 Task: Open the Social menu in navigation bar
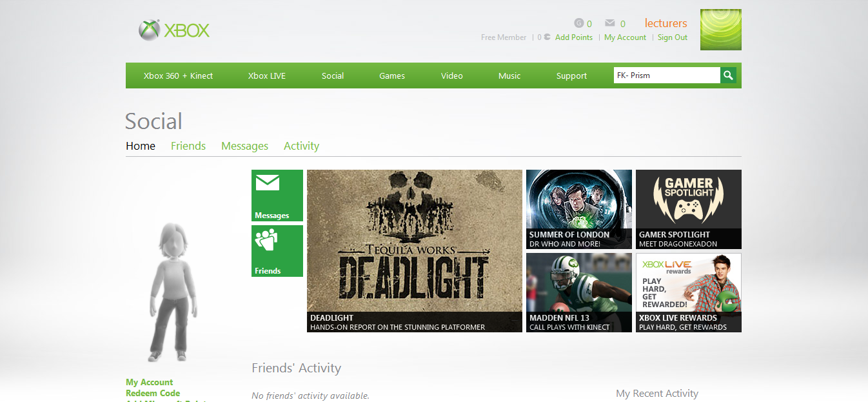pos(333,75)
